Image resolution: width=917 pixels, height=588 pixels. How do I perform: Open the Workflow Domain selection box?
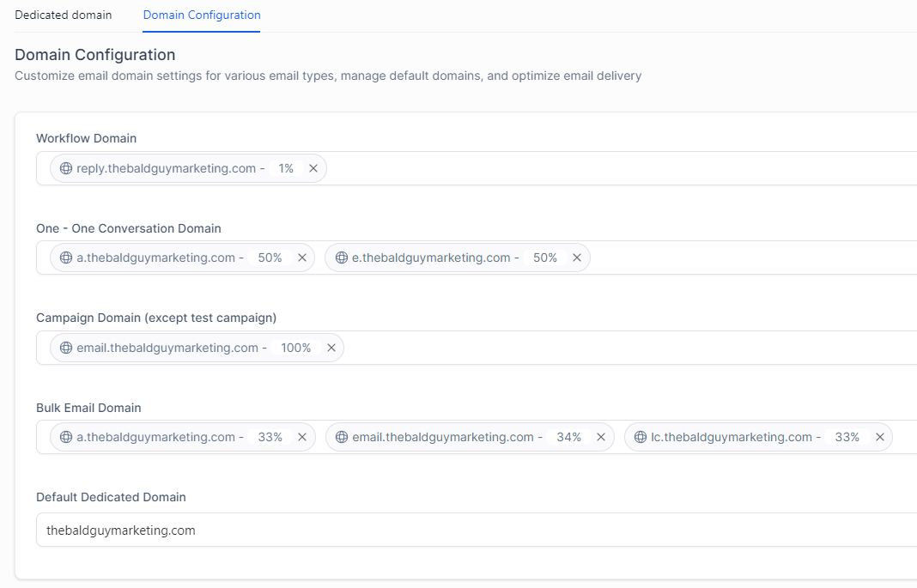point(618,168)
